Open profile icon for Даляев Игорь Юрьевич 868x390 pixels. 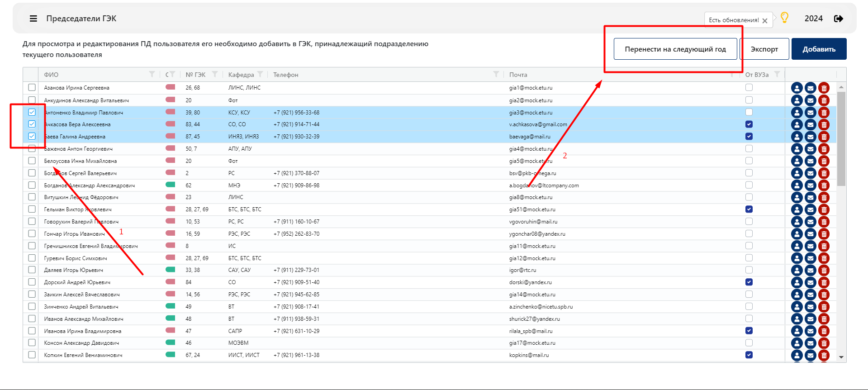coord(797,270)
